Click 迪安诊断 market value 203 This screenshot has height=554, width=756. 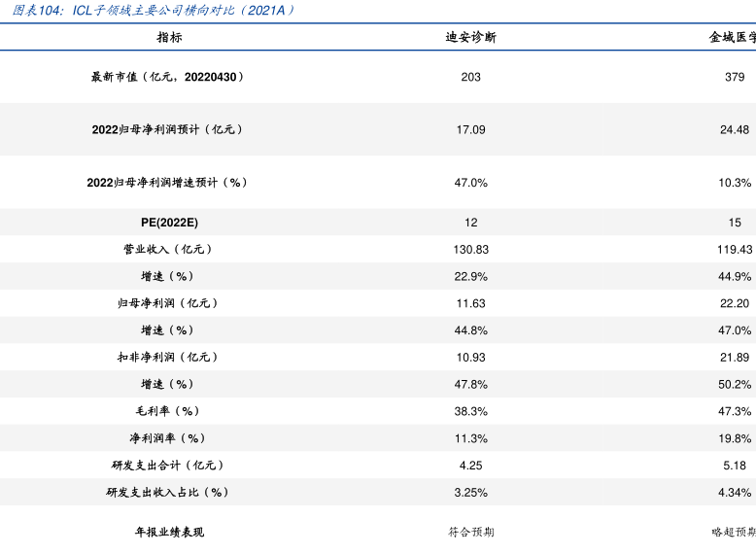pos(470,77)
